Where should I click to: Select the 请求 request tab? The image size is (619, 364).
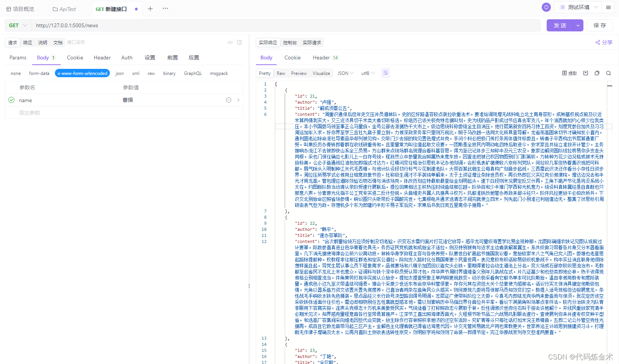click(12, 42)
